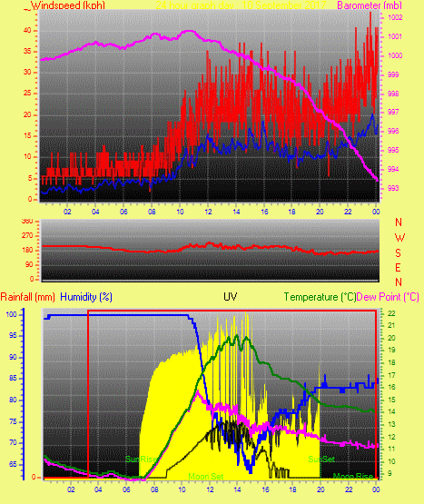Click the 993 barometer axis value
This screenshot has height=504, width=424.
pyautogui.click(x=393, y=188)
